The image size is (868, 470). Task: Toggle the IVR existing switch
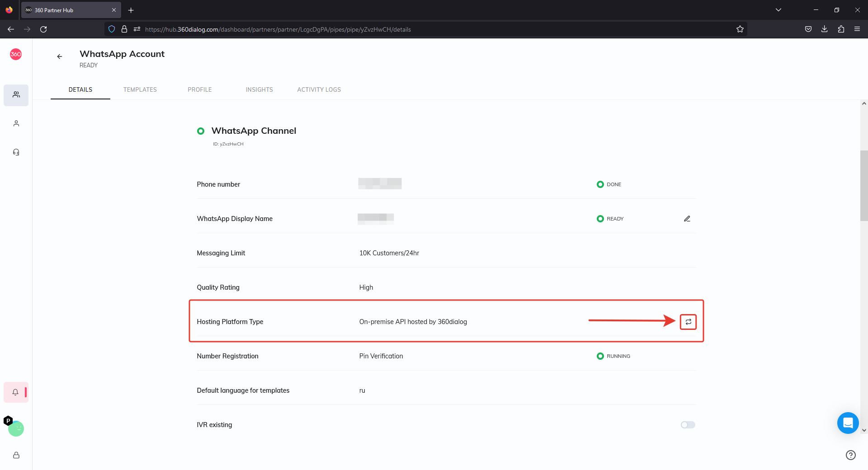coord(688,425)
